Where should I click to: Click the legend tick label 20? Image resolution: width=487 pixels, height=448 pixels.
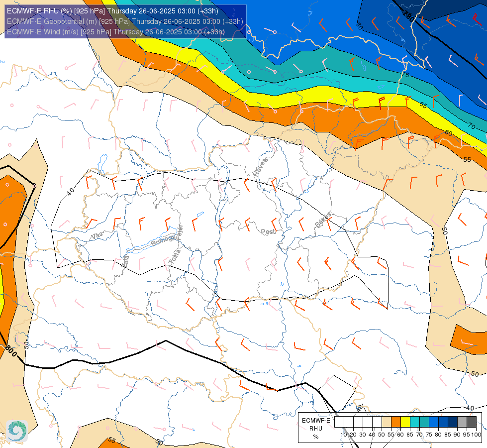[x=353, y=435]
